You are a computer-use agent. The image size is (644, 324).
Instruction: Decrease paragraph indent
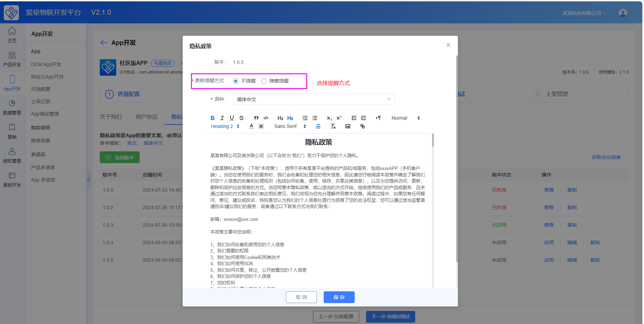tap(354, 118)
